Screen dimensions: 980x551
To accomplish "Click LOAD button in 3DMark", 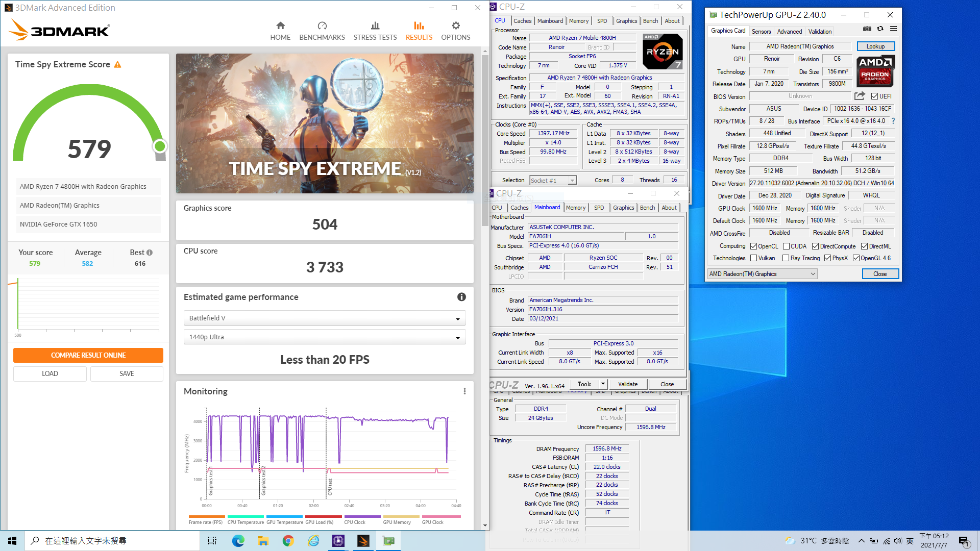I will coord(50,373).
